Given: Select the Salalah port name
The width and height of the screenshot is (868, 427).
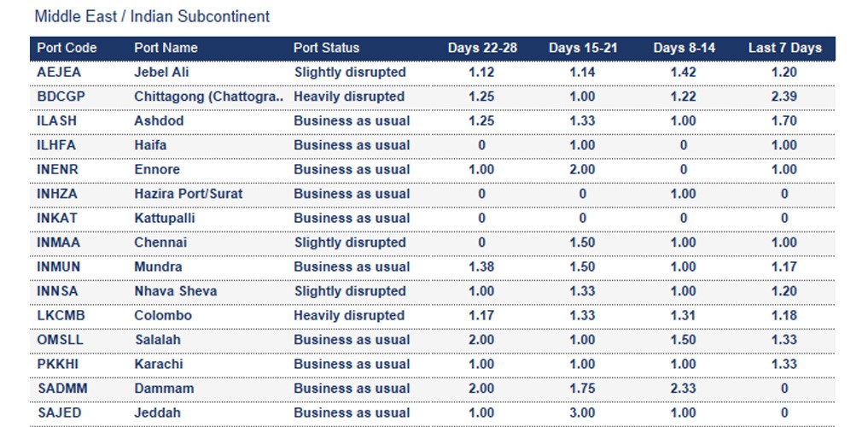Looking at the screenshot, I should point(158,340).
